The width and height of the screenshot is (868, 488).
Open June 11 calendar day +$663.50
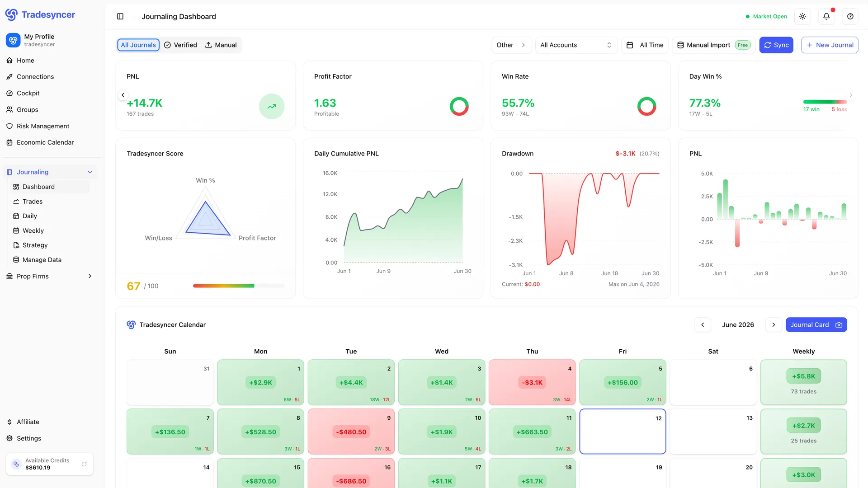click(x=532, y=432)
